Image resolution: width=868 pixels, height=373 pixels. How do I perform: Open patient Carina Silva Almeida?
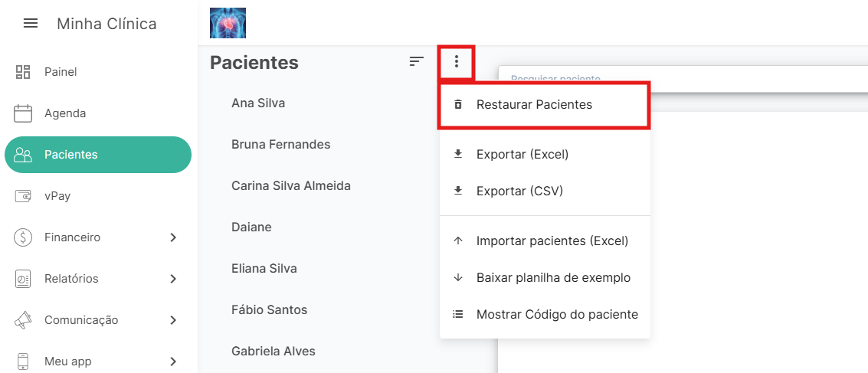click(290, 185)
